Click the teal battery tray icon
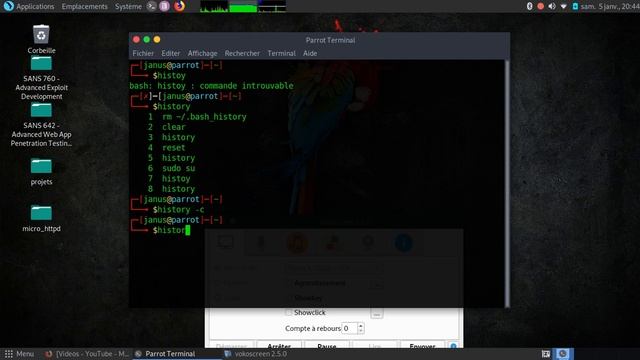This screenshot has width=640, height=360. [575, 6]
